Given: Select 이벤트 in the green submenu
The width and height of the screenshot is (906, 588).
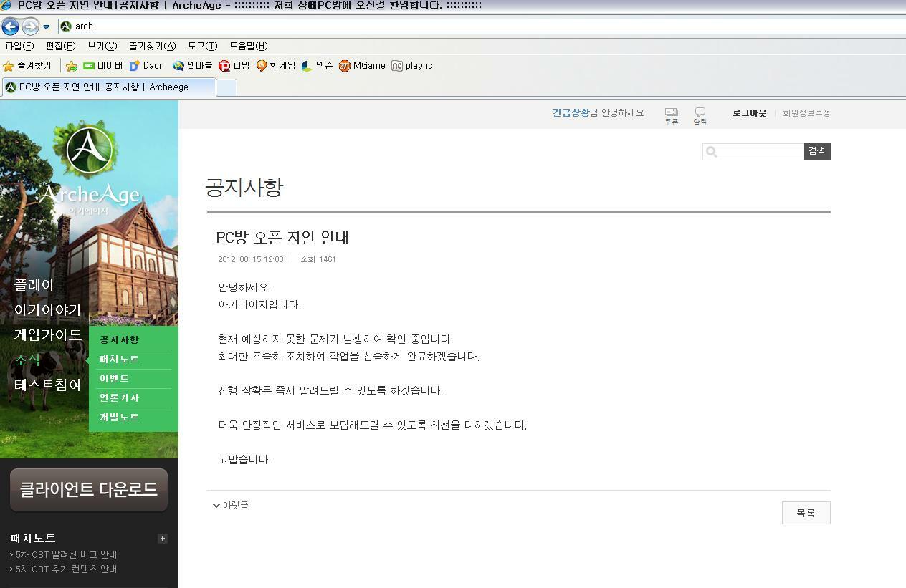Looking at the screenshot, I should click(x=115, y=378).
